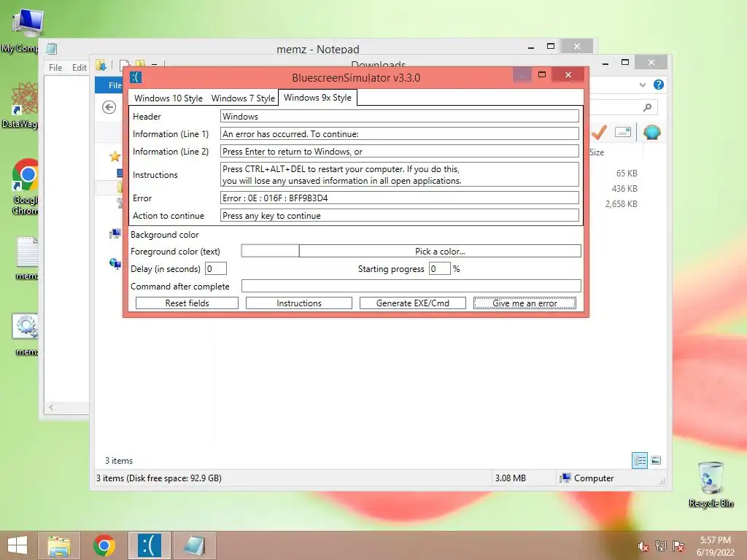Viewport: 747px width, 560px height.
Task: Click the blue shell icon in Downloads ribbon
Action: pos(651,132)
